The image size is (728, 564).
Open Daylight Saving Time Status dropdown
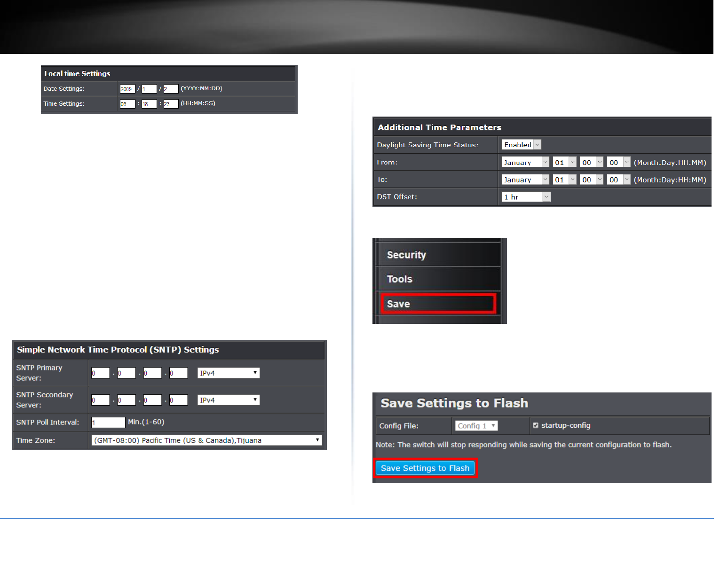pyautogui.click(x=522, y=145)
